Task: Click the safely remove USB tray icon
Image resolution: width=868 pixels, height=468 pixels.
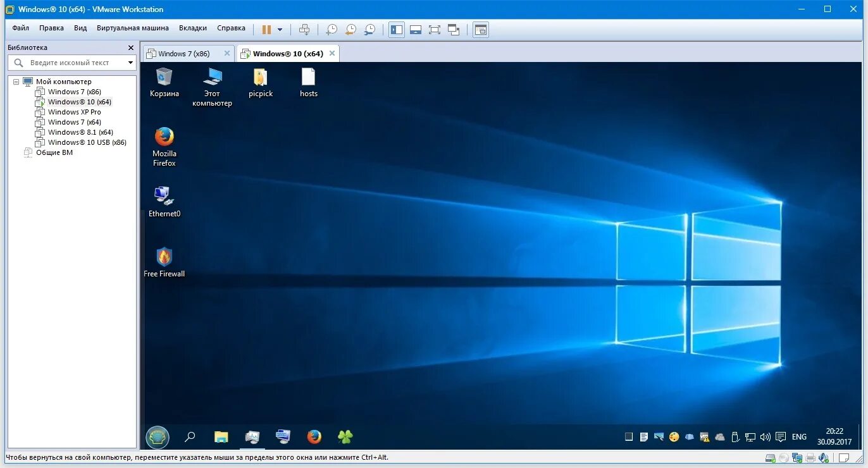Action: tap(735, 436)
